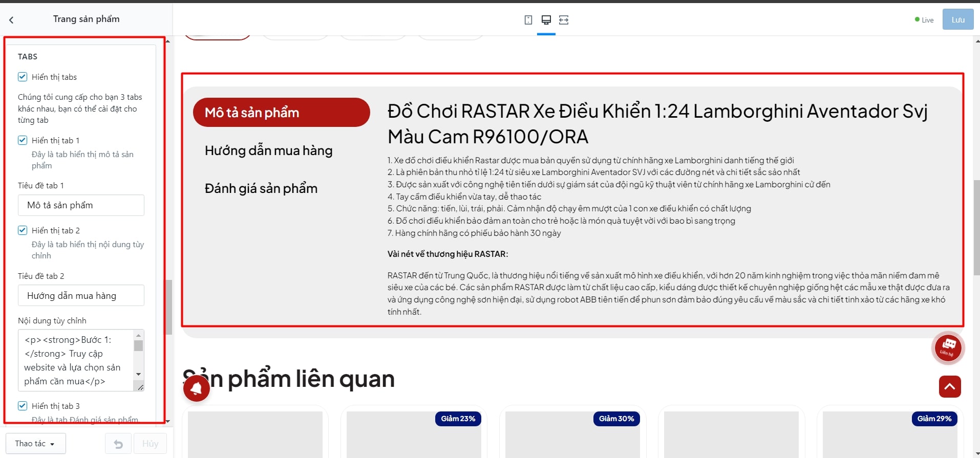Open the Liên hệ chat bubble

[948, 348]
